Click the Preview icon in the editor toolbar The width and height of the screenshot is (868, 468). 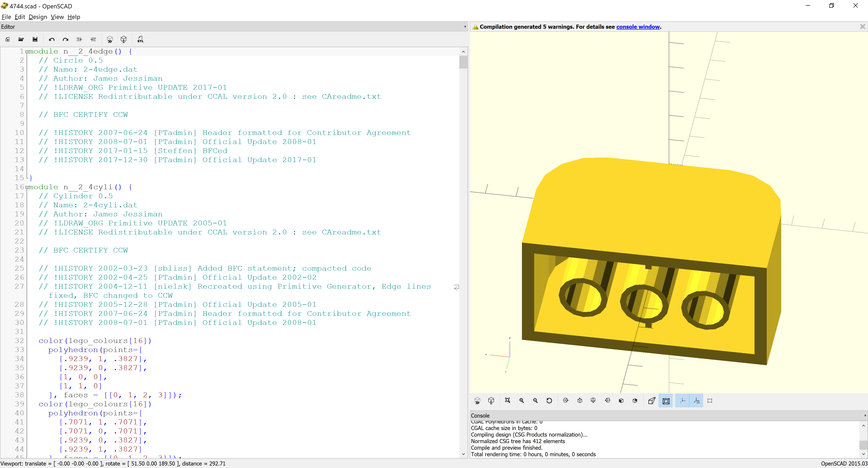pyautogui.click(x=109, y=39)
